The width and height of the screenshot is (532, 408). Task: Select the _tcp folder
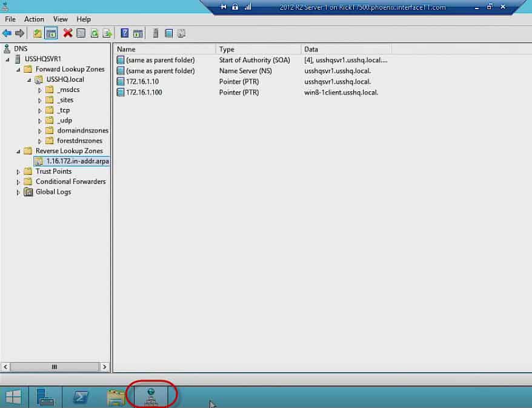(x=64, y=110)
